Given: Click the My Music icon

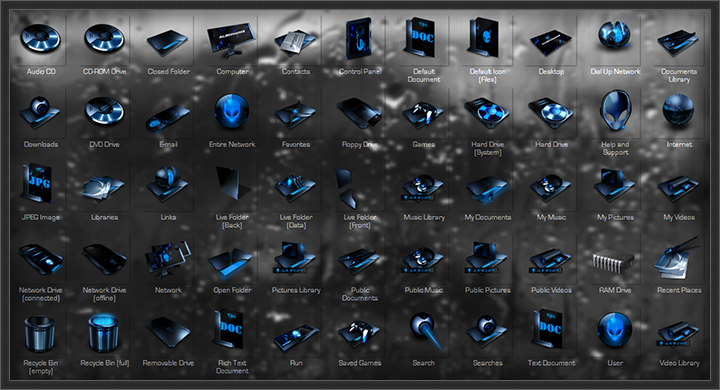Looking at the screenshot, I should [x=551, y=187].
